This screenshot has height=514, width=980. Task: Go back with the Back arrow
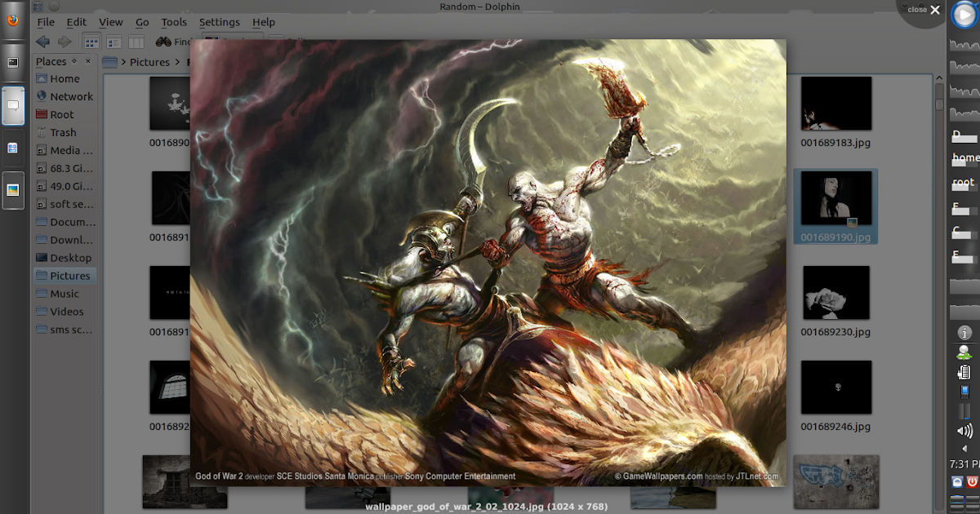pyautogui.click(x=42, y=42)
